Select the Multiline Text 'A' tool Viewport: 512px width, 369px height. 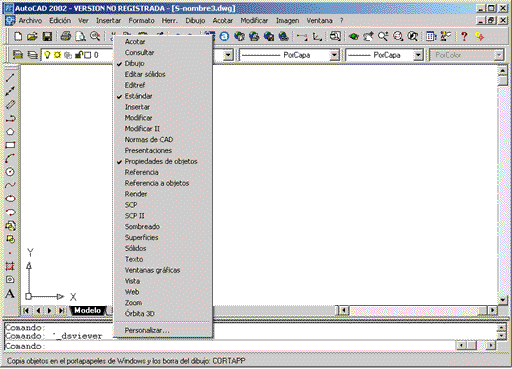pos(10,294)
